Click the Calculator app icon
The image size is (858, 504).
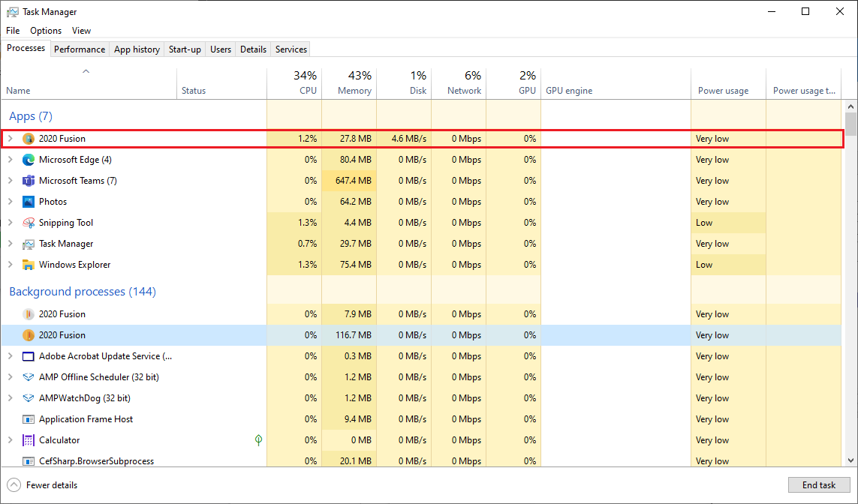pyautogui.click(x=29, y=440)
